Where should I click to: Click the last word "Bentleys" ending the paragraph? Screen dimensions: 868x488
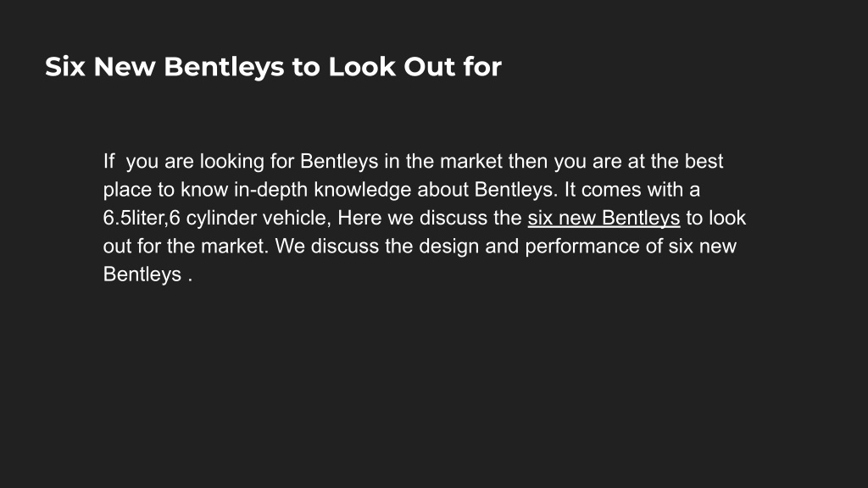pyautogui.click(x=142, y=274)
